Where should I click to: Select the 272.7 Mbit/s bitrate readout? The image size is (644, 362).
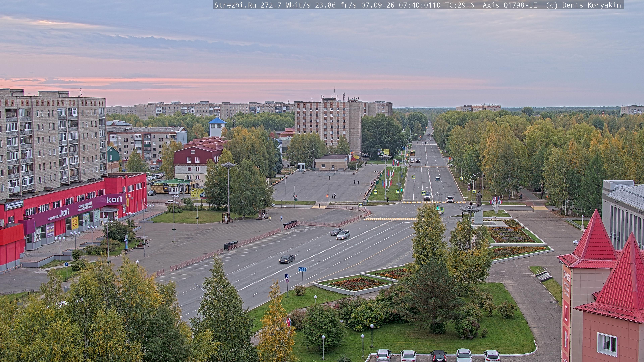(285, 5)
